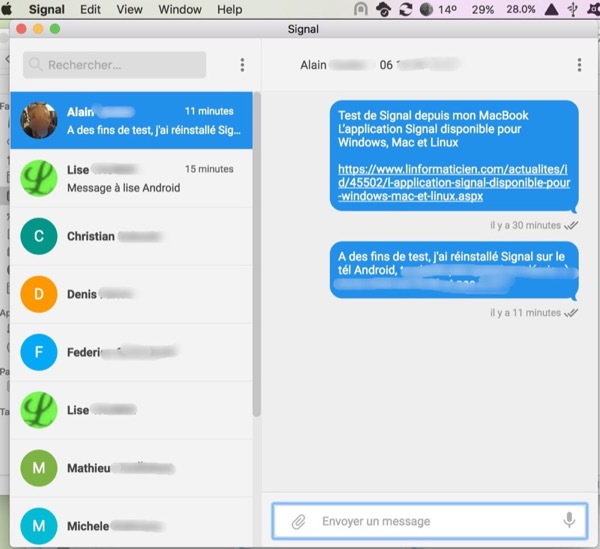Open the View menu
Viewport: 600px width, 549px height.
pos(129,9)
